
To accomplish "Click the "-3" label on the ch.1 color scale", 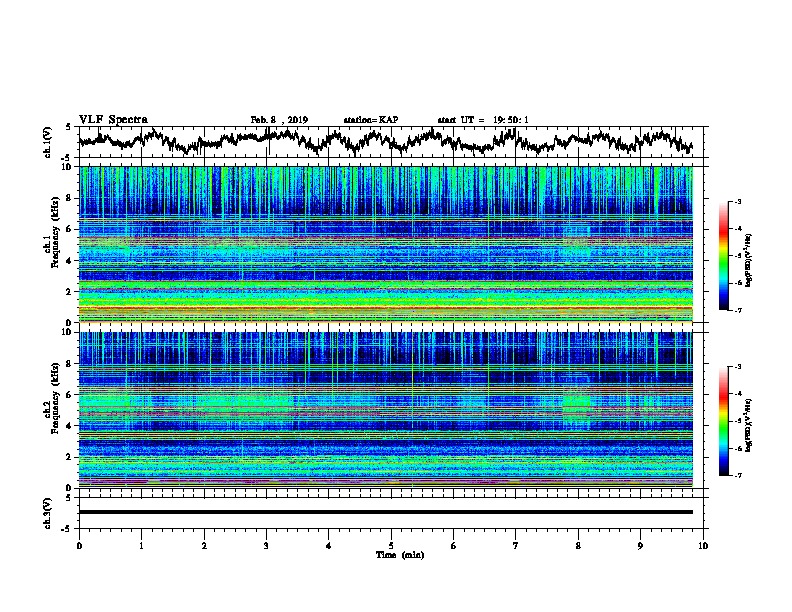I will click(x=737, y=201).
